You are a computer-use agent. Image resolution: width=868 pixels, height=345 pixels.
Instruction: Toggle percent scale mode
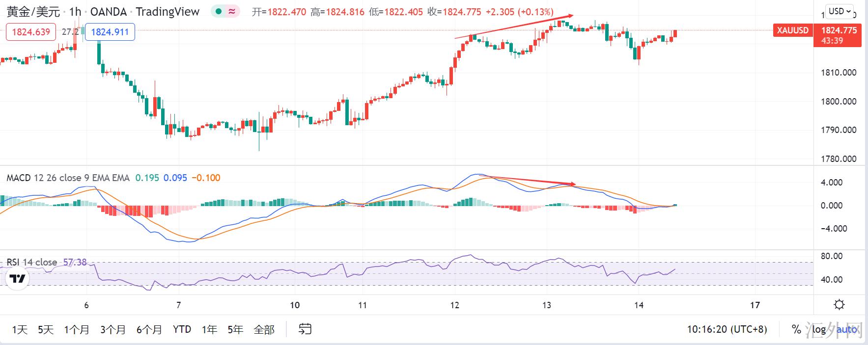[x=796, y=329]
